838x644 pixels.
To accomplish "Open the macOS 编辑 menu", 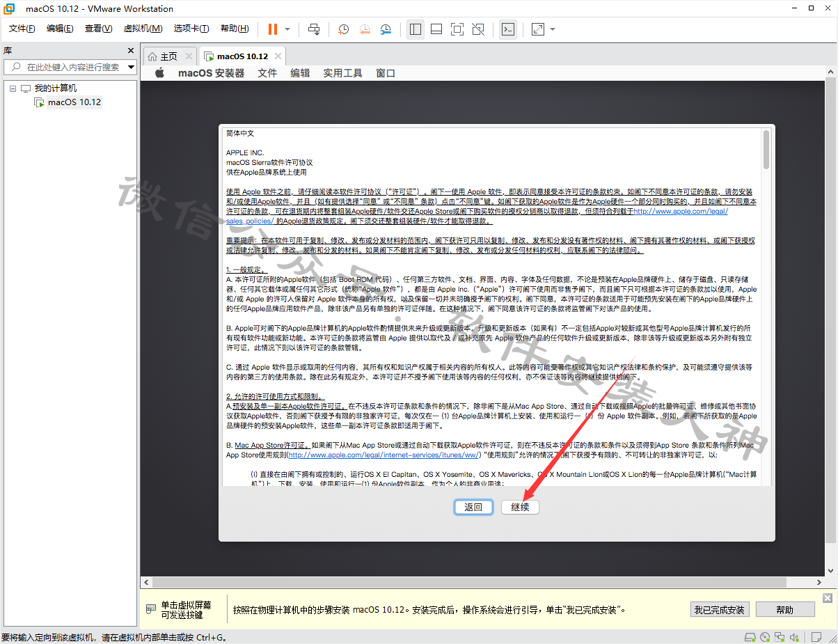I will click(x=300, y=73).
